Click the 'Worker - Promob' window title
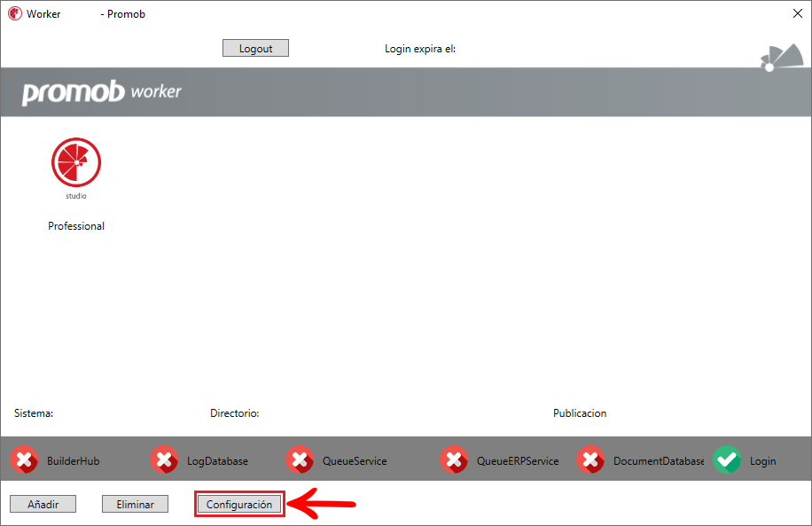The height and width of the screenshot is (526, 812). pyautogui.click(x=86, y=14)
